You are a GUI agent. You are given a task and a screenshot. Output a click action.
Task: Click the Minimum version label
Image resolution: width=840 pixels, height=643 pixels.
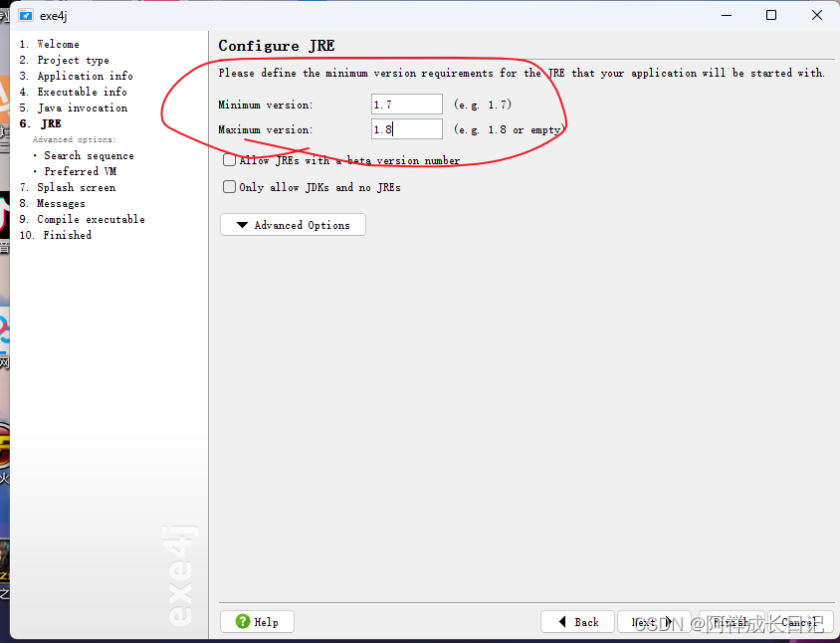pos(265,105)
